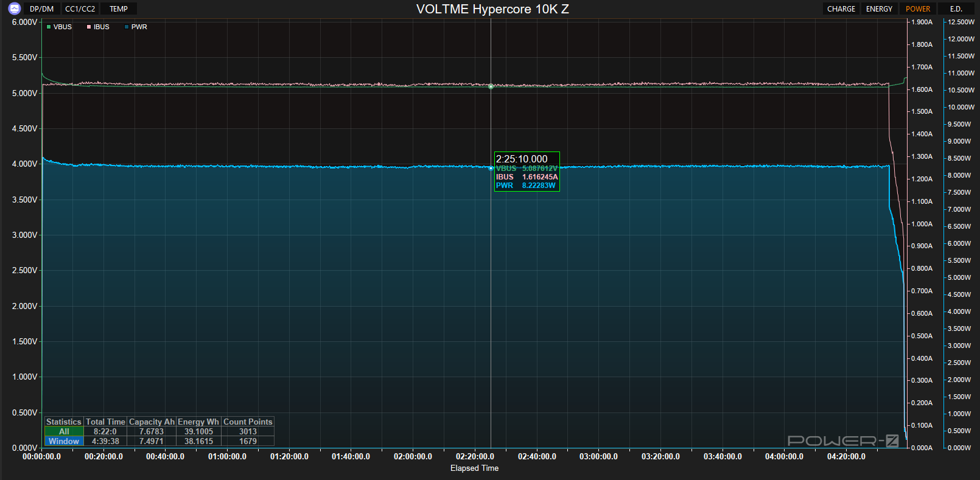Click the 2.500V voltage axis label
Viewport: 980px width, 480px height.
point(25,270)
